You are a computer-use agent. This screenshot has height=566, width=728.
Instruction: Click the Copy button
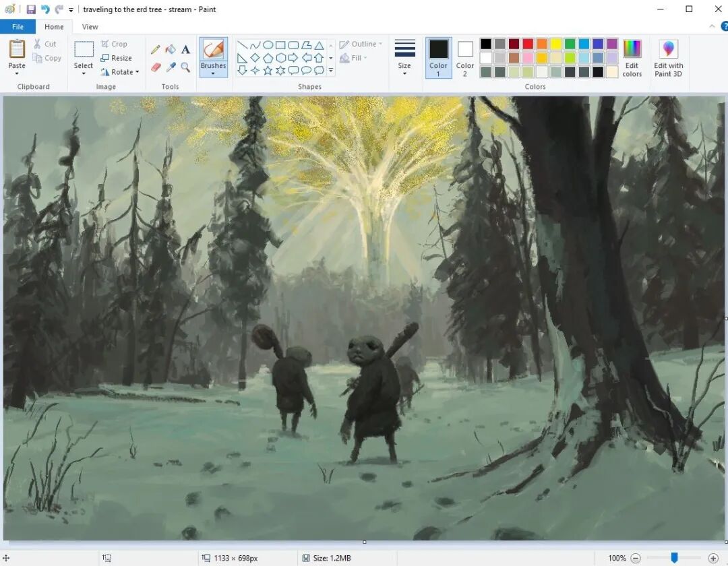tap(47, 58)
